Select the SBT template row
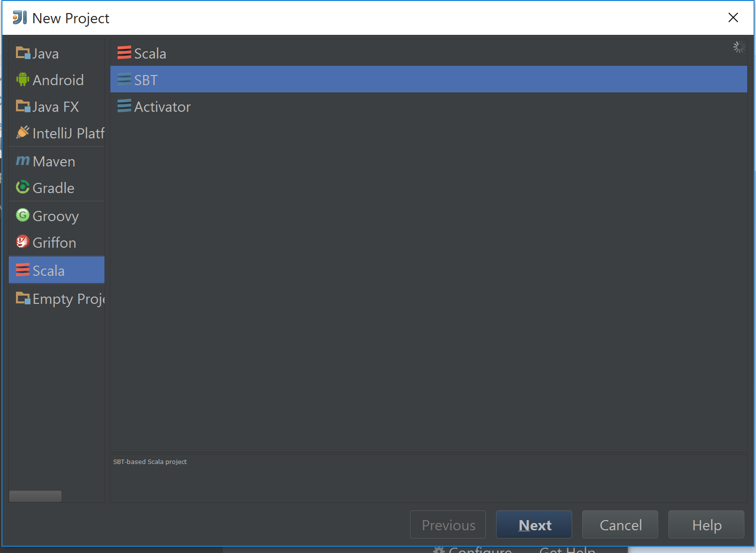The width and height of the screenshot is (756, 553). [429, 79]
